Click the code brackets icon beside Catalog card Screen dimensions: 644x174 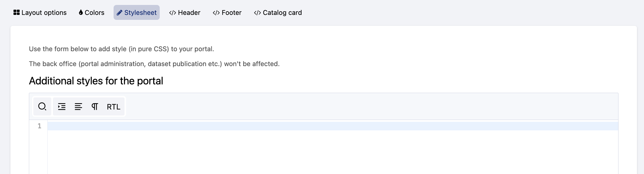click(x=257, y=13)
